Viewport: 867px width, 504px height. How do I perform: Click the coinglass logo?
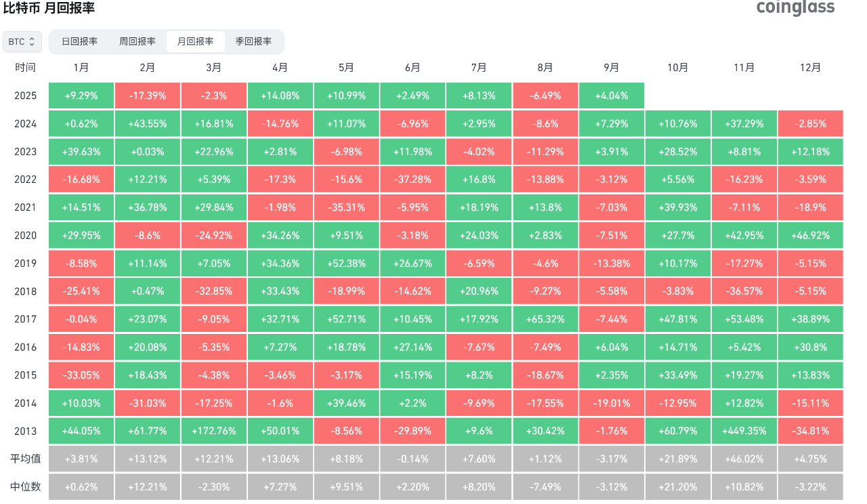pos(795,7)
